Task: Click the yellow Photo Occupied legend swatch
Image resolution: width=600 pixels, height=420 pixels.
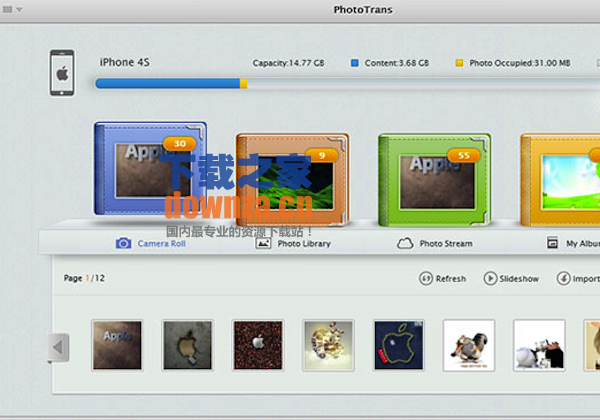Action: point(459,63)
